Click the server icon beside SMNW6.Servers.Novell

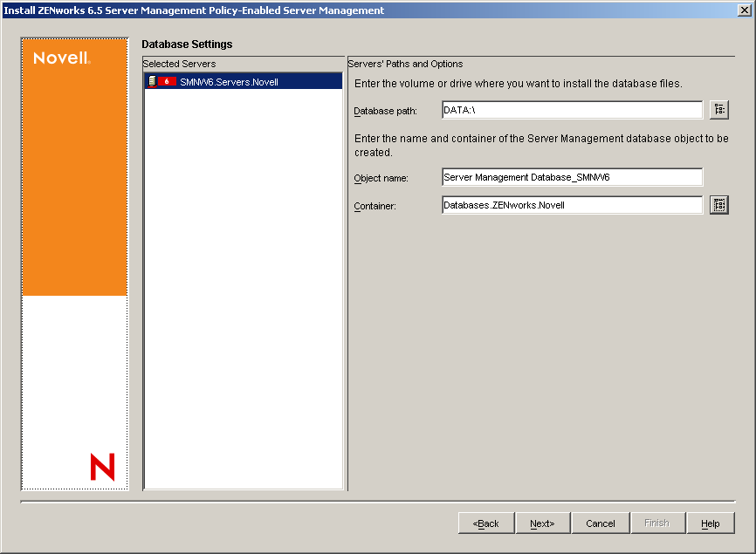pyautogui.click(x=152, y=79)
